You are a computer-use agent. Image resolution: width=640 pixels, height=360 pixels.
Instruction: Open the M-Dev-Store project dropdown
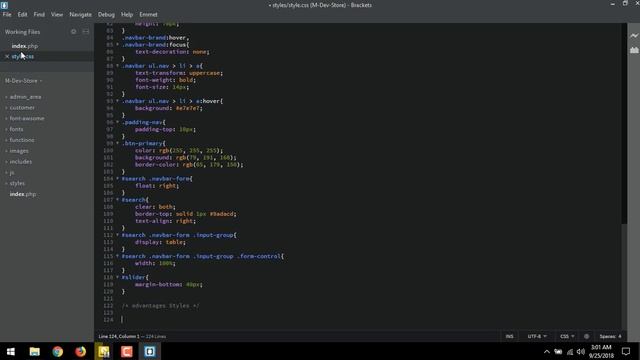tap(23, 81)
